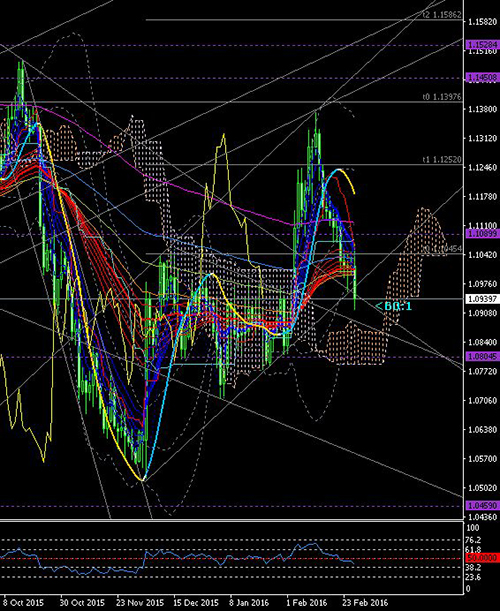Select the 1 Feb 2016 date marker

pos(307,602)
